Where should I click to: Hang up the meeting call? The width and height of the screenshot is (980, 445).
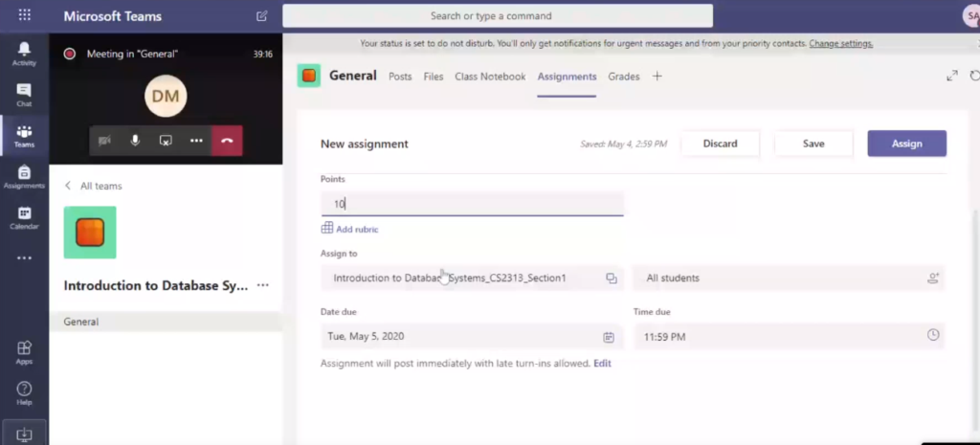(x=227, y=141)
